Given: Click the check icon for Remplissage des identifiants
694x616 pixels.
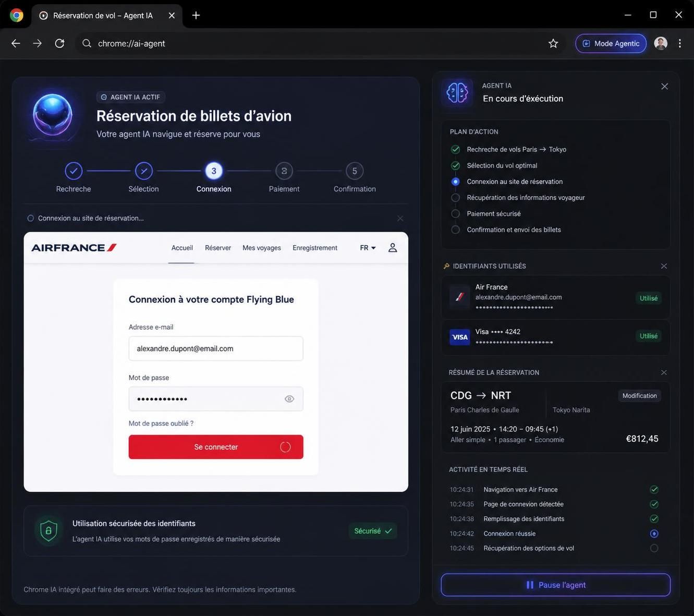Looking at the screenshot, I should point(654,518).
